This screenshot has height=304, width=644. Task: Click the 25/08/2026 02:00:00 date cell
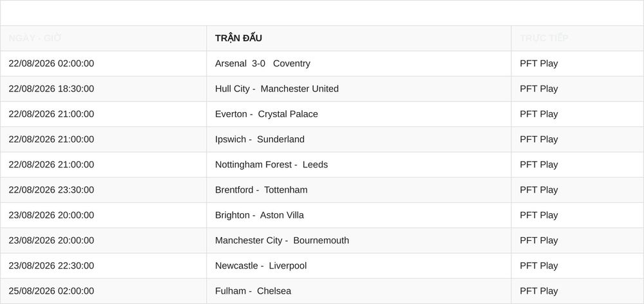52,291
